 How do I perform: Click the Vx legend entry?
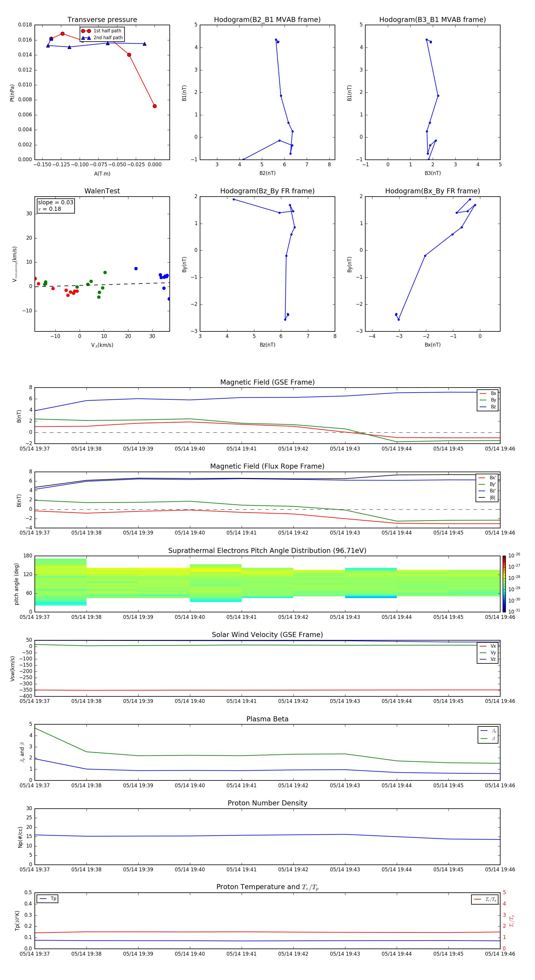pyautogui.click(x=488, y=646)
